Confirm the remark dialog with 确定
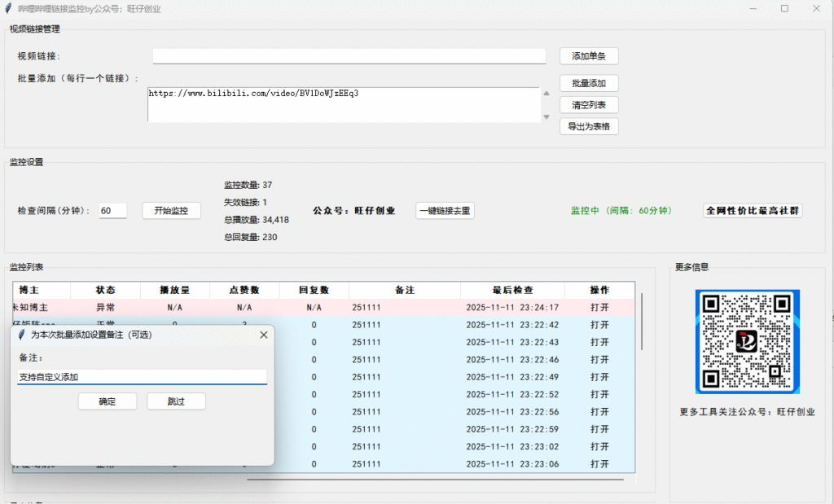 (107, 401)
